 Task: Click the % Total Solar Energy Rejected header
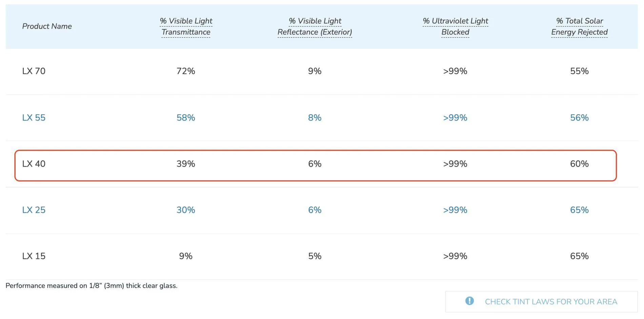click(579, 26)
